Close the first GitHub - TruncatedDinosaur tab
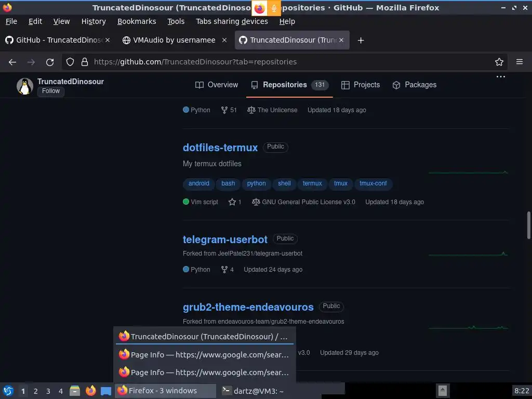Viewport: 532px width, 399px height. click(108, 40)
